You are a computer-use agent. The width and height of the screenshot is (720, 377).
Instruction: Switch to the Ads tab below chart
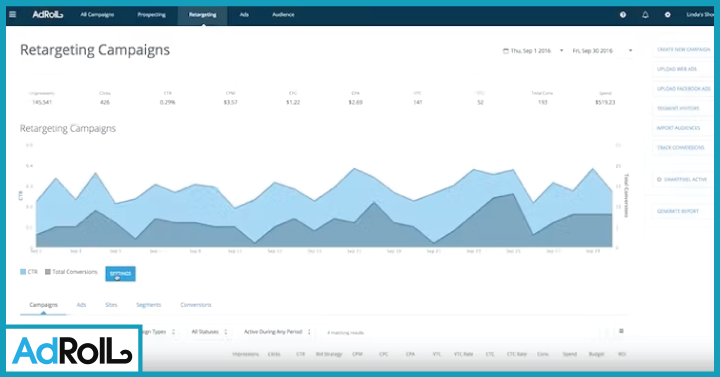click(81, 305)
